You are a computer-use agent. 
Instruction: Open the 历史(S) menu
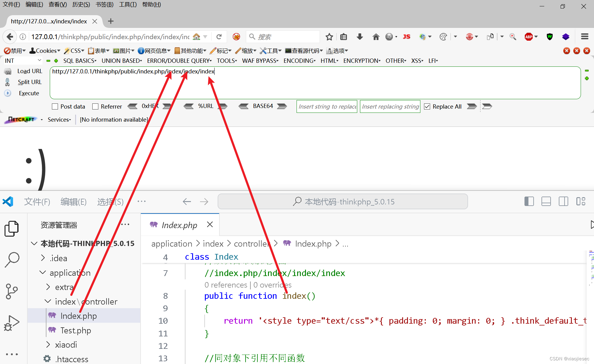[81, 5]
